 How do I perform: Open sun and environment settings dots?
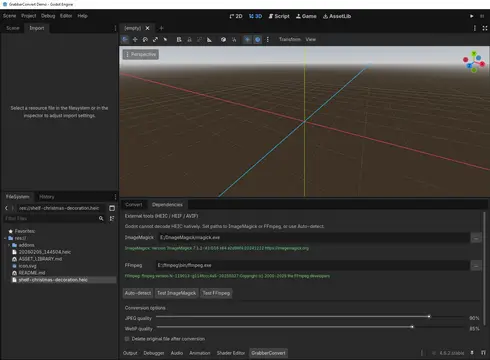(x=267, y=40)
